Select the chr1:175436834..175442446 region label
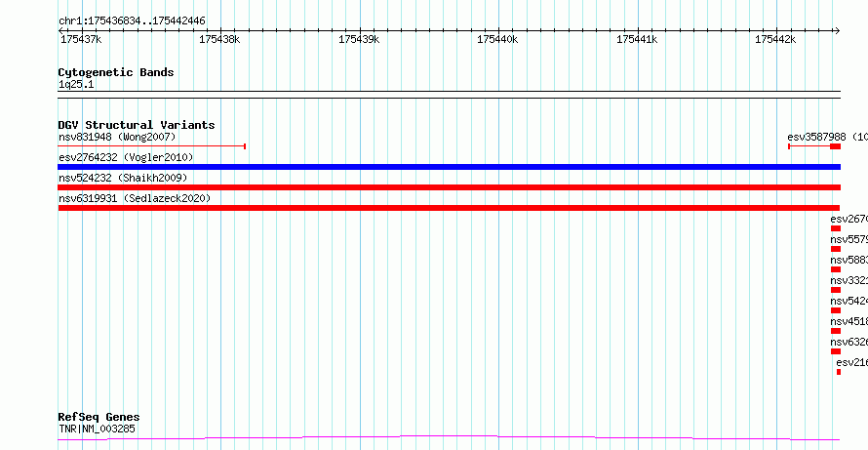The height and width of the screenshot is (450, 868). (x=132, y=21)
